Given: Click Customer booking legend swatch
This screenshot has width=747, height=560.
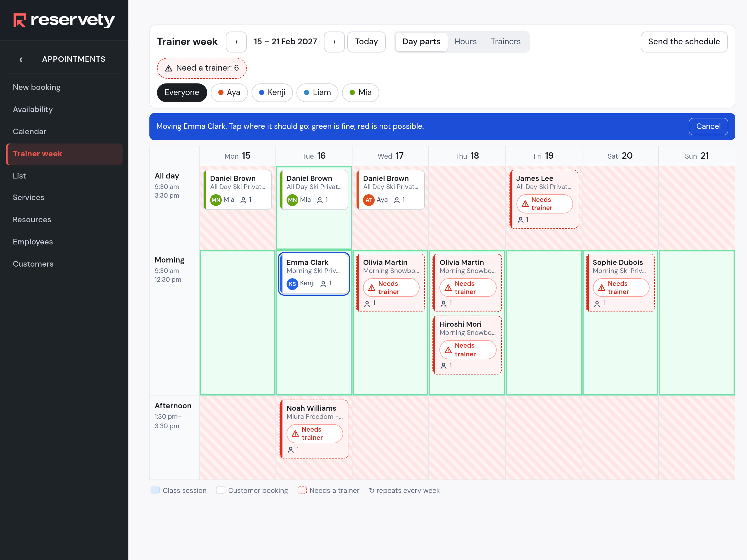Looking at the screenshot, I should pyautogui.click(x=221, y=490).
